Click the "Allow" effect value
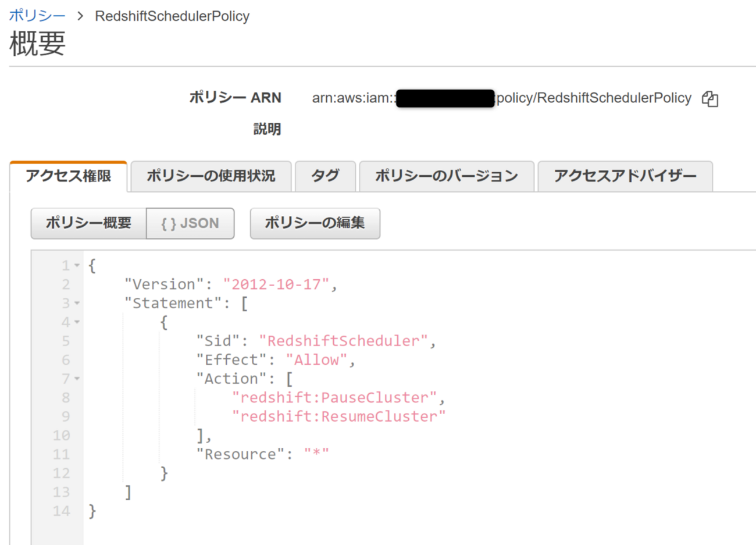This screenshot has width=756, height=545. 316,360
